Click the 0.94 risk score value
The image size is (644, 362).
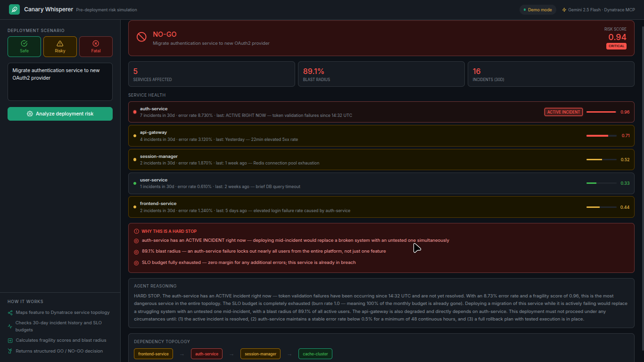pyautogui.click(x=617, y=37)
